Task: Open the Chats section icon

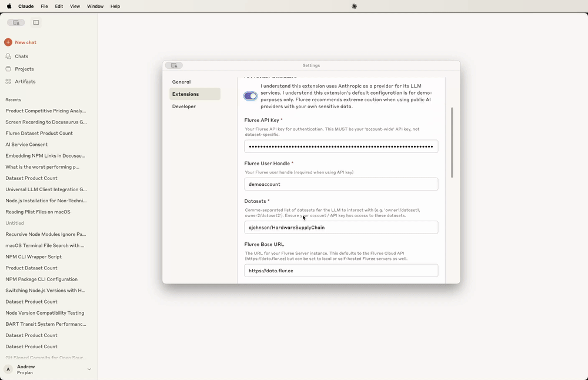Action: click(8, 56)
